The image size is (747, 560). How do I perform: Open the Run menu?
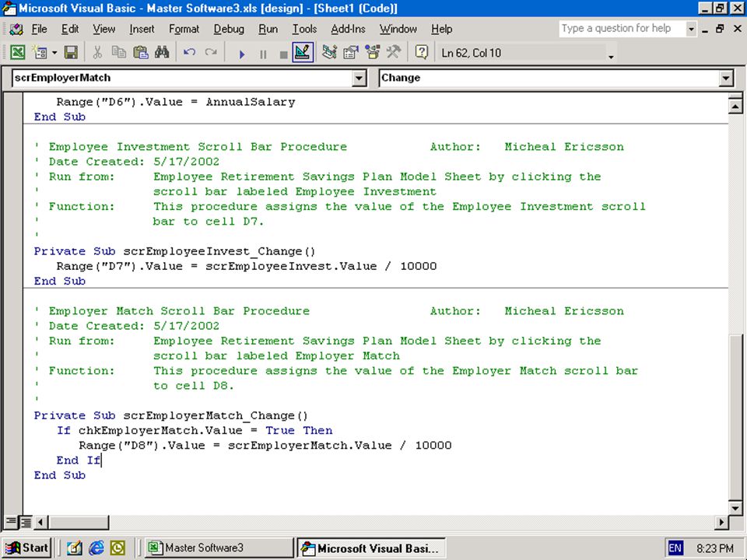(268, 29)
